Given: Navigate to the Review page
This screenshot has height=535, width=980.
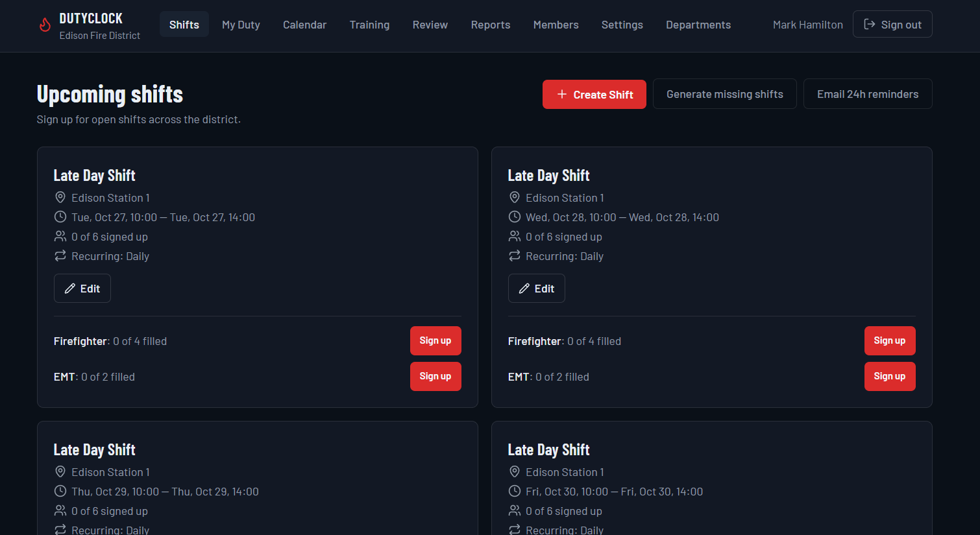Looking at the screenshot, I should click(430, 25).
